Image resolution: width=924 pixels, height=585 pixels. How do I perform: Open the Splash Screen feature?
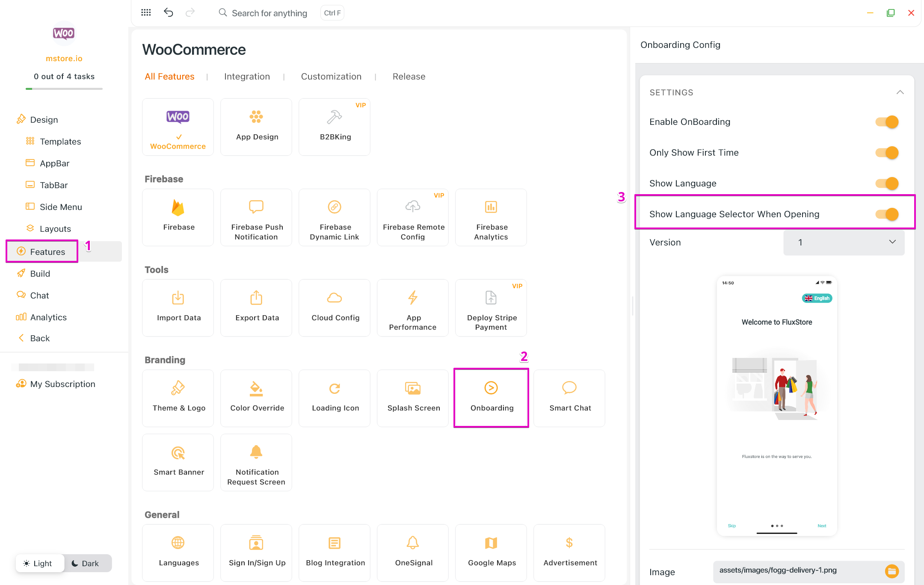[413, 398]
